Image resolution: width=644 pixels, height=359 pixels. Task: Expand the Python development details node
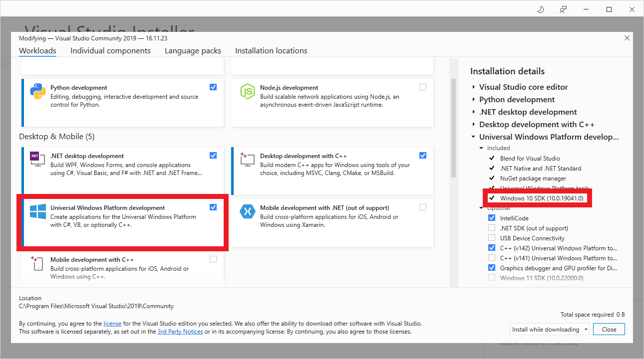click(473, 99)
